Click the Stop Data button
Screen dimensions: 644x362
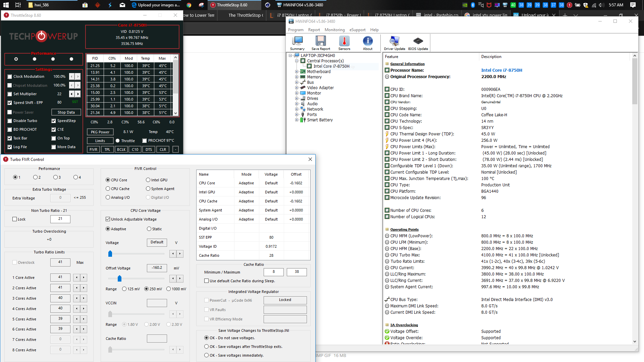point(66,112)
